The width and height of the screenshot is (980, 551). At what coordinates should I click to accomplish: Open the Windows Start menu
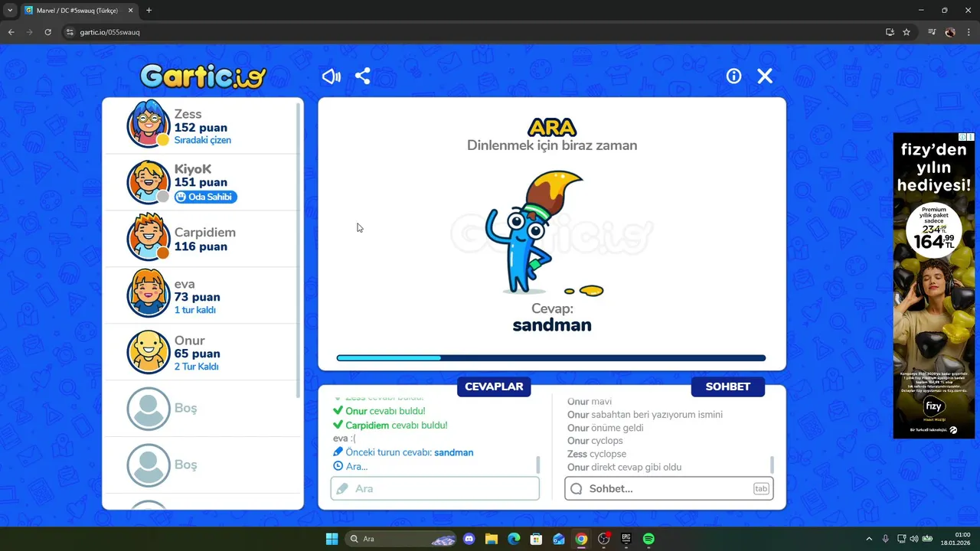coord(332,539)
